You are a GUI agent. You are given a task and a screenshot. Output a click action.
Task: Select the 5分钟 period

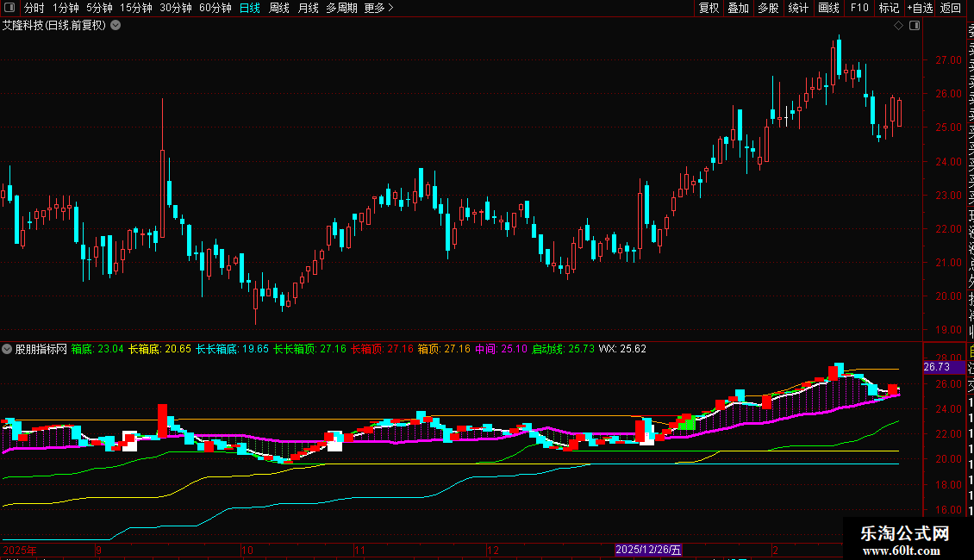coord(99,8)
